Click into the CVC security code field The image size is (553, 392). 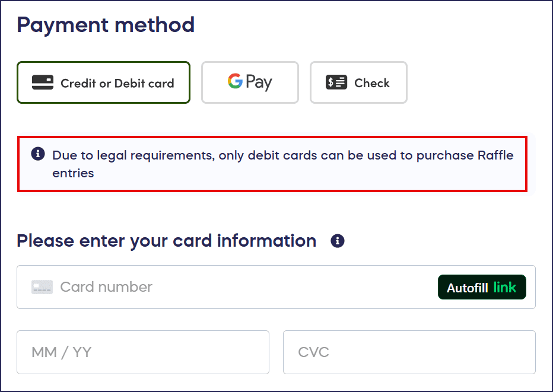click(409, 352)
